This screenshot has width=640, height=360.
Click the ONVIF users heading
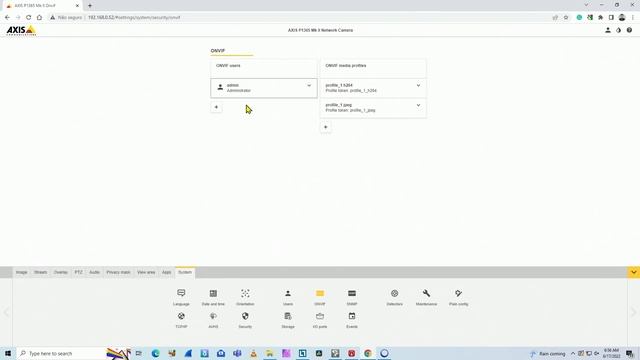coord(228,66)
